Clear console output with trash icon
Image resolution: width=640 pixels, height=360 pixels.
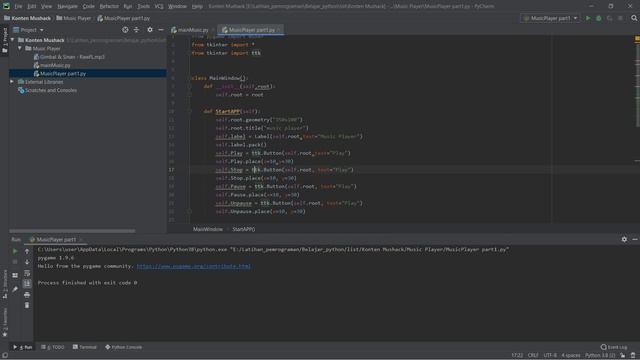point(27,305)
